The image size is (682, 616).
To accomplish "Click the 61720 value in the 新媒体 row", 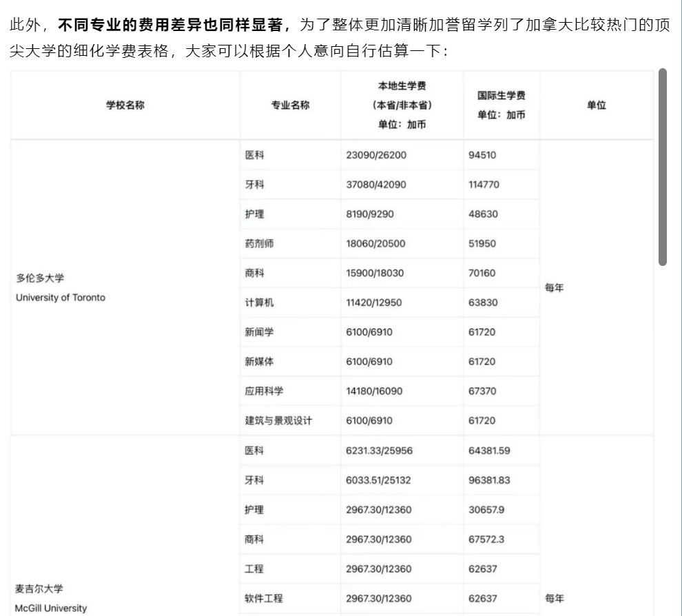I will click(482, 362).
